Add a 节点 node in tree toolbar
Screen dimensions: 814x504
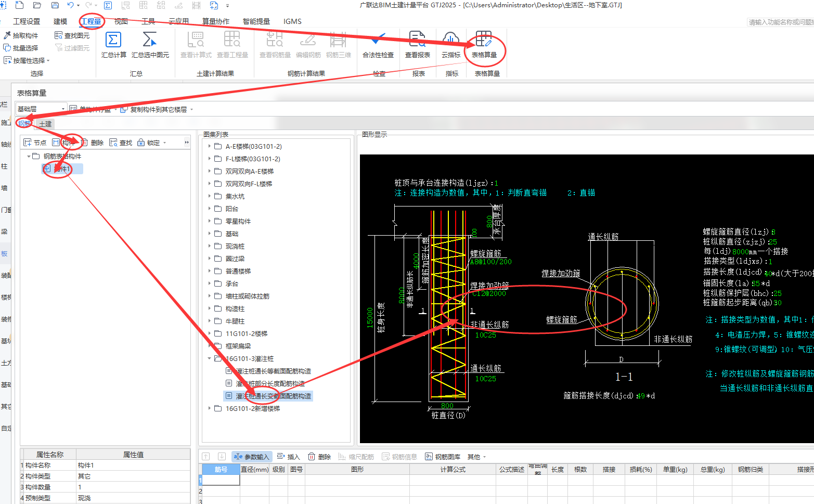tap(35, 143)
